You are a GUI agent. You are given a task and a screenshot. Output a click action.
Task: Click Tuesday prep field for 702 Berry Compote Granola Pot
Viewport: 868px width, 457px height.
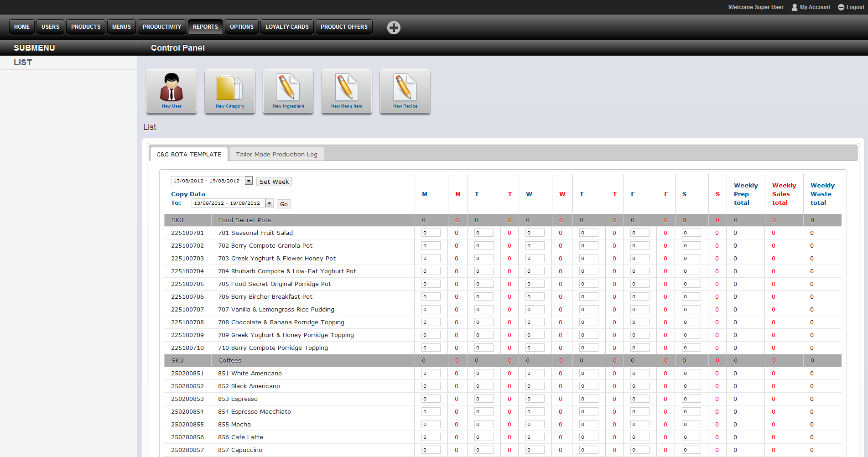[483, 245]
